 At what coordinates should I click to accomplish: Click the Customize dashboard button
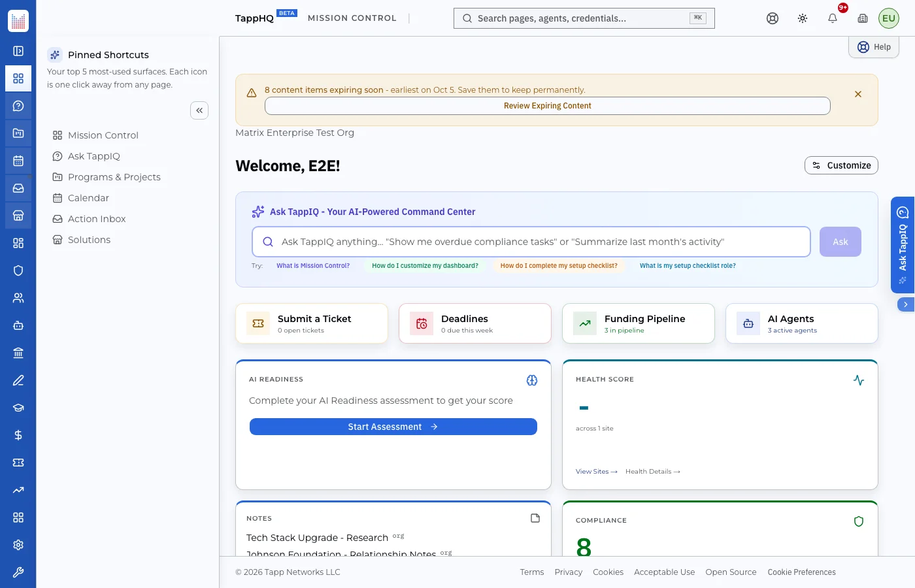(841, 165)
